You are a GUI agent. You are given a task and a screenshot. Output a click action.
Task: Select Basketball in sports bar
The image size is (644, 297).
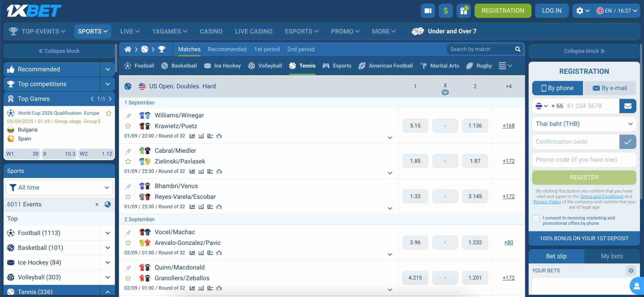tap(179, 66)
